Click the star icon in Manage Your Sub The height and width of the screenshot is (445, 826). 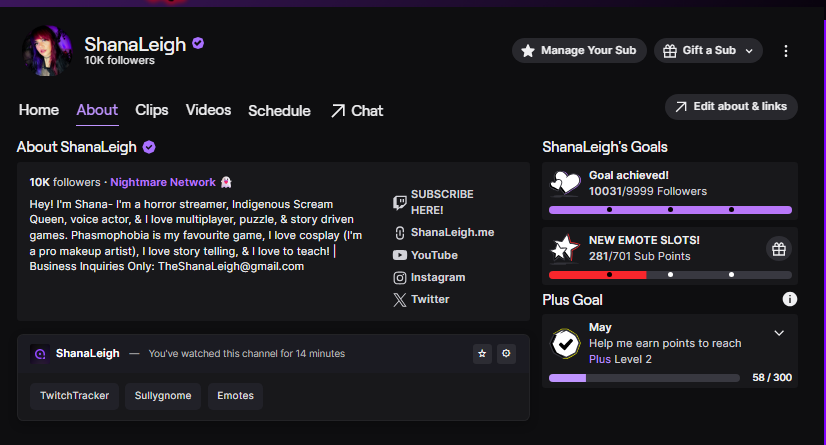(x=528, y=51)
